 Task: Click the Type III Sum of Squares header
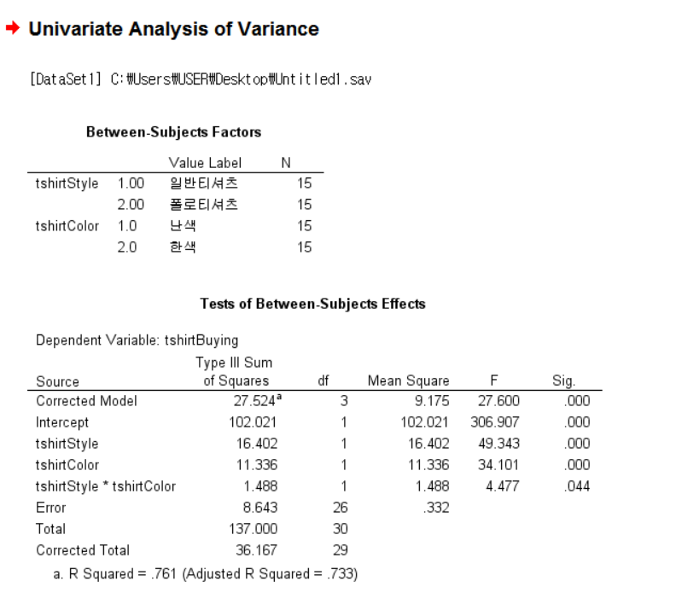(234, 372)
